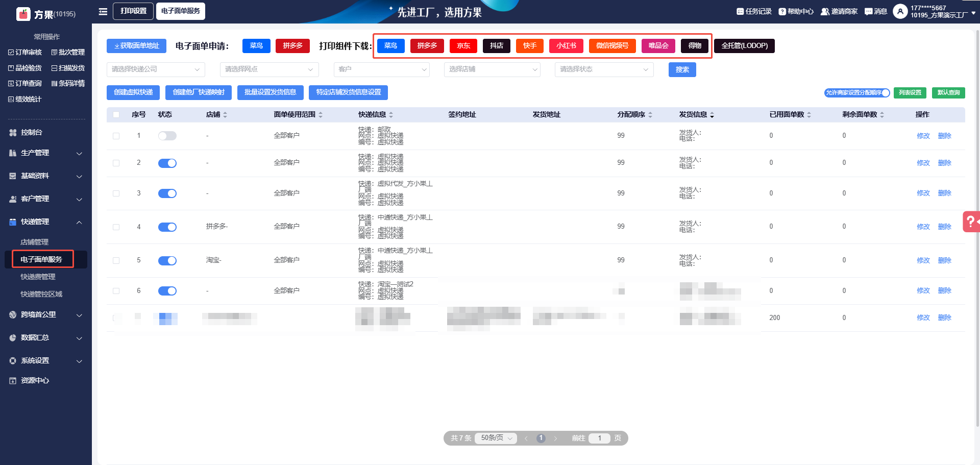The width and height of the screenshot is (980, 465).
Task: Collapse the sidebar with the hamburger icon
Action: coord(103,11)
